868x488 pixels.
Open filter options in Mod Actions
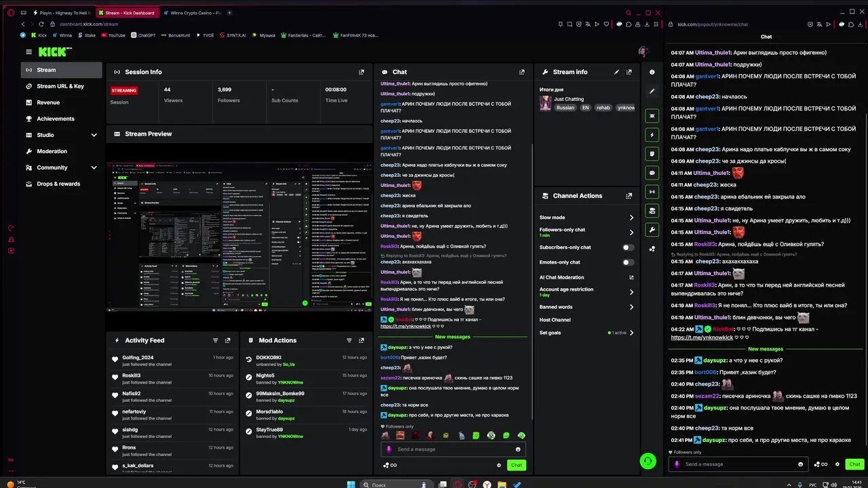click(x=349, y=340)
